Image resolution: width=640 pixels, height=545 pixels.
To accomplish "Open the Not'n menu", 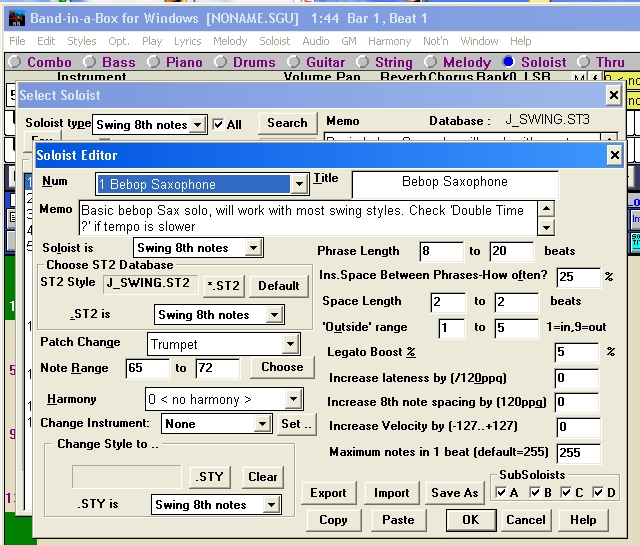I will pos(436,41).
